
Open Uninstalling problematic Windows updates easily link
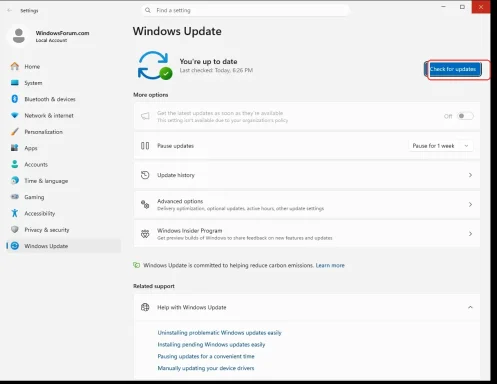(x=219, y=333)
